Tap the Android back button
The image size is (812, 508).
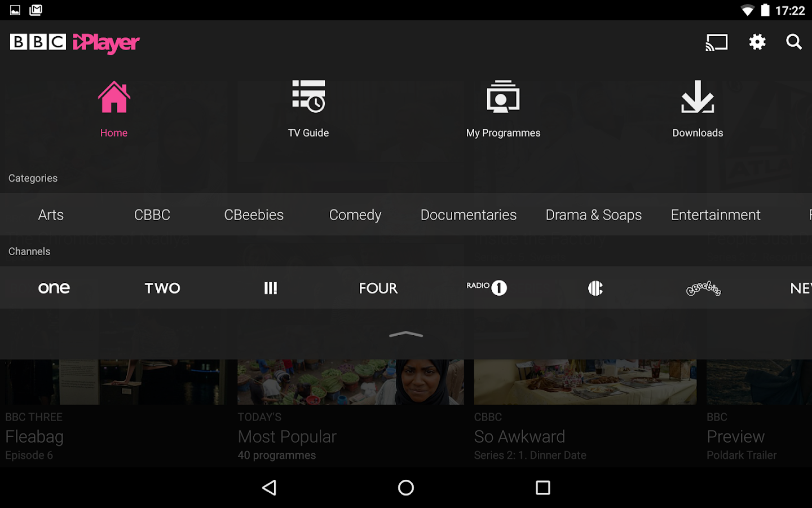270,488
